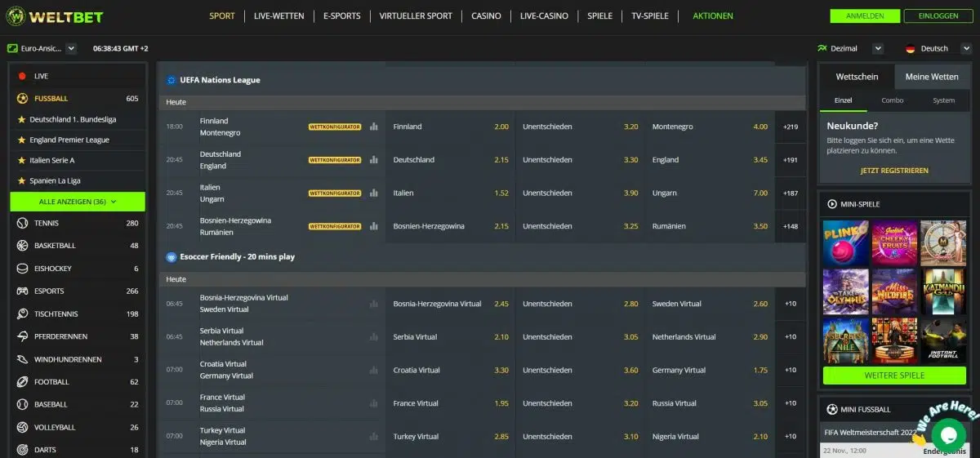Click the Esoccer Friendly league icon
Screen dimensions: 980x458
(171, 256)
